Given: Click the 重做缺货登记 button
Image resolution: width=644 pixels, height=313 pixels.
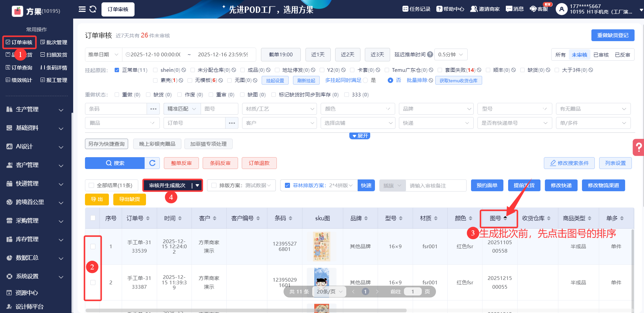Looking at the screenshot, I should pos(613,35).
